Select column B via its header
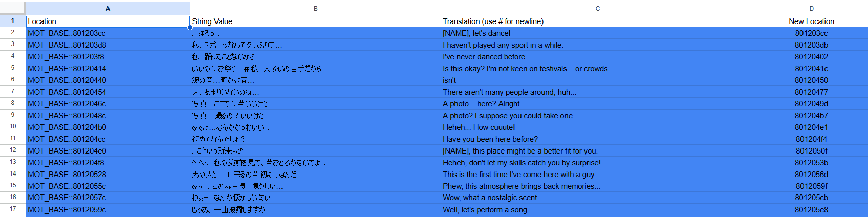This screenshot has width=868, height=217. [x=315, y=8]
